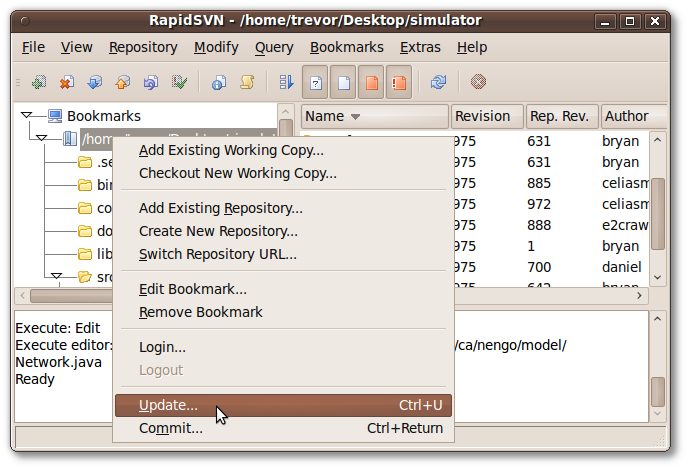The image size is (688, 469).
Task: Click the Revert toolbar icon
Action: (x=151, y=82)
